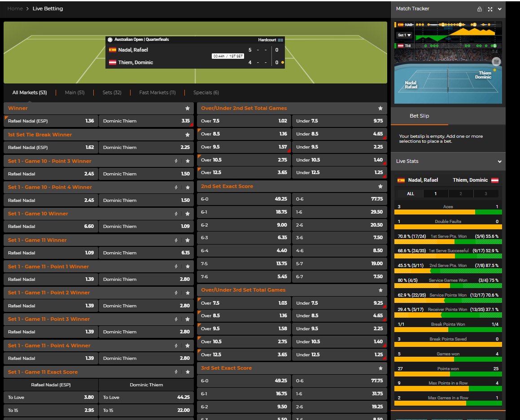
Task: Pick Nadal To Love at 3.80
Action: tap(51, 397)
